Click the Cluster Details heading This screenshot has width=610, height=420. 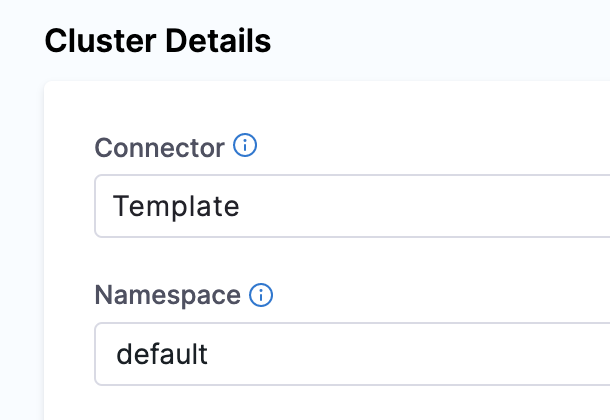[x=158, y=42]
